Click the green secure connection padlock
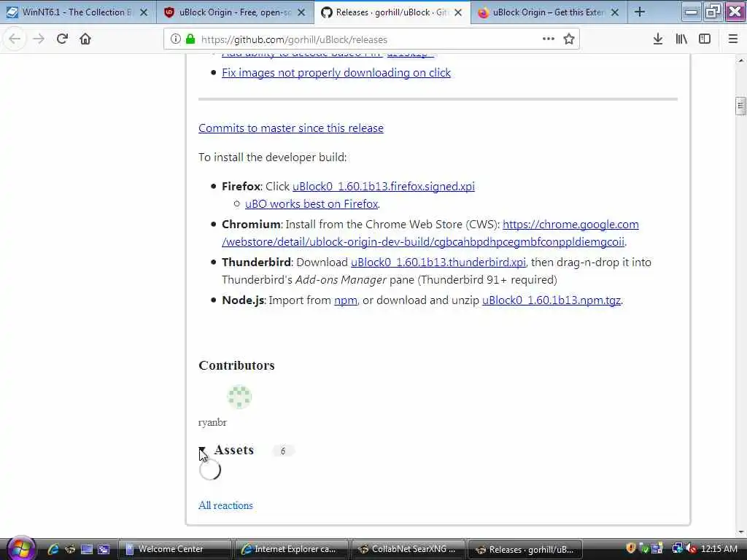This screenshot has width=747, height=560. pyautogui.click(x=190, y=39)
